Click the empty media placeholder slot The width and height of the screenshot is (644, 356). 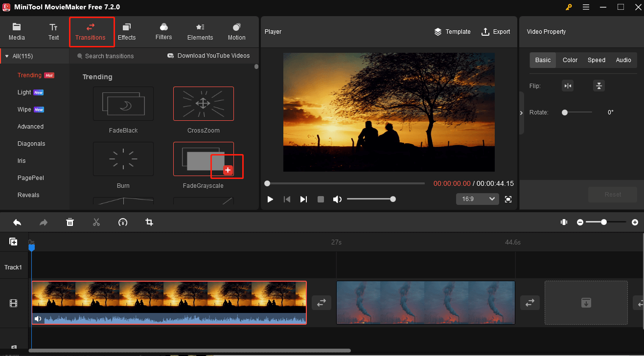586,303
